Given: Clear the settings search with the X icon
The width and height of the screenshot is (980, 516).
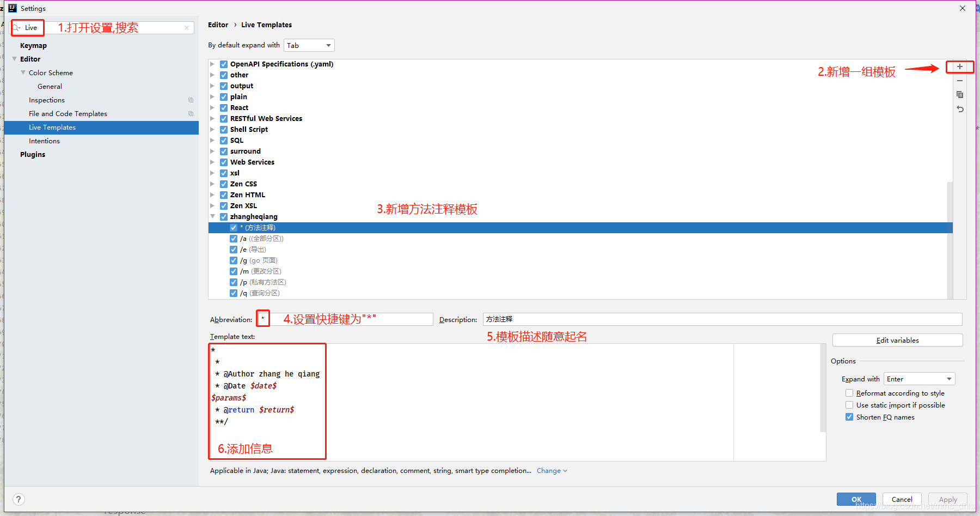Looking at the screenshot, I should point(187,27).
